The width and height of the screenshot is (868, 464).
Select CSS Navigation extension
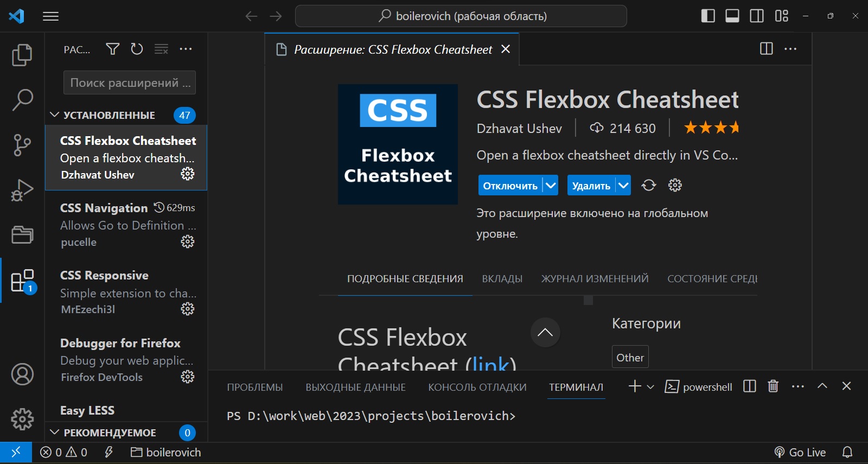coord(126,224)
